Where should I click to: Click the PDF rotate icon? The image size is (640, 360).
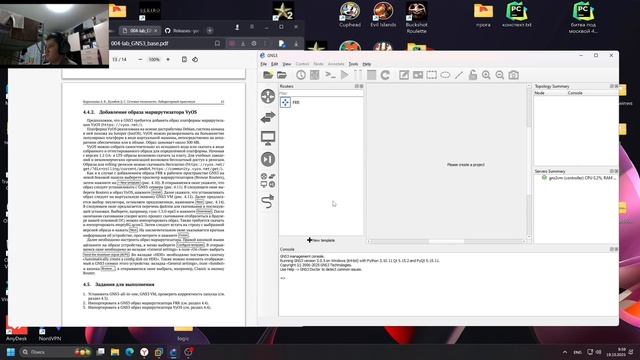pos(195,60)
